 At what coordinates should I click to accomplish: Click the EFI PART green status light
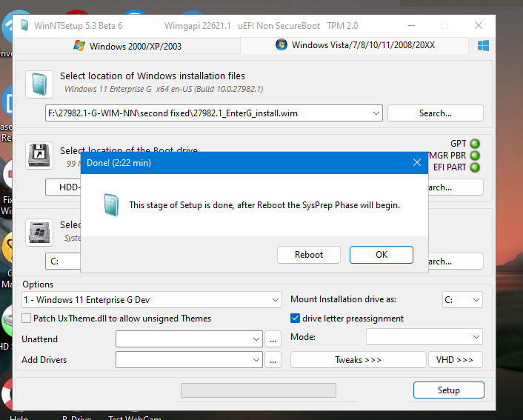coord(475,167)
